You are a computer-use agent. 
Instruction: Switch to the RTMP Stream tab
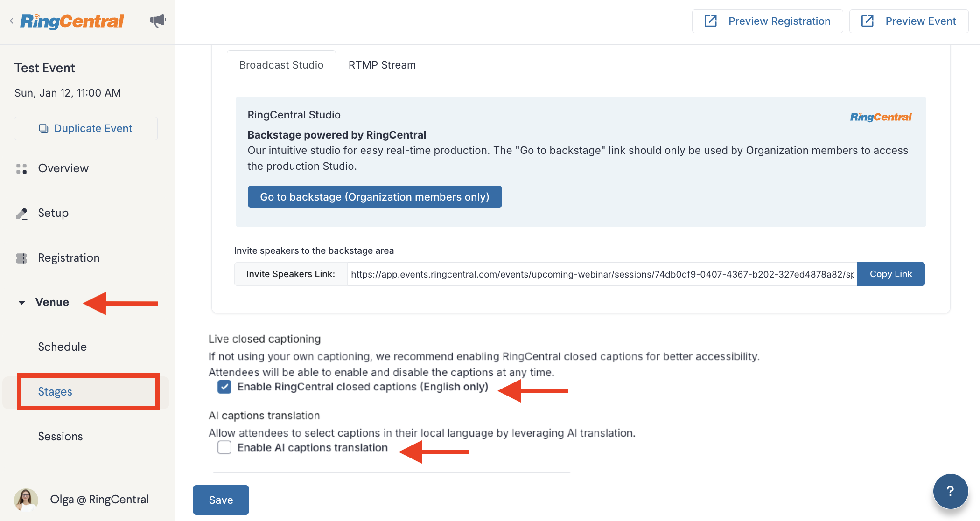coord(382,65)
